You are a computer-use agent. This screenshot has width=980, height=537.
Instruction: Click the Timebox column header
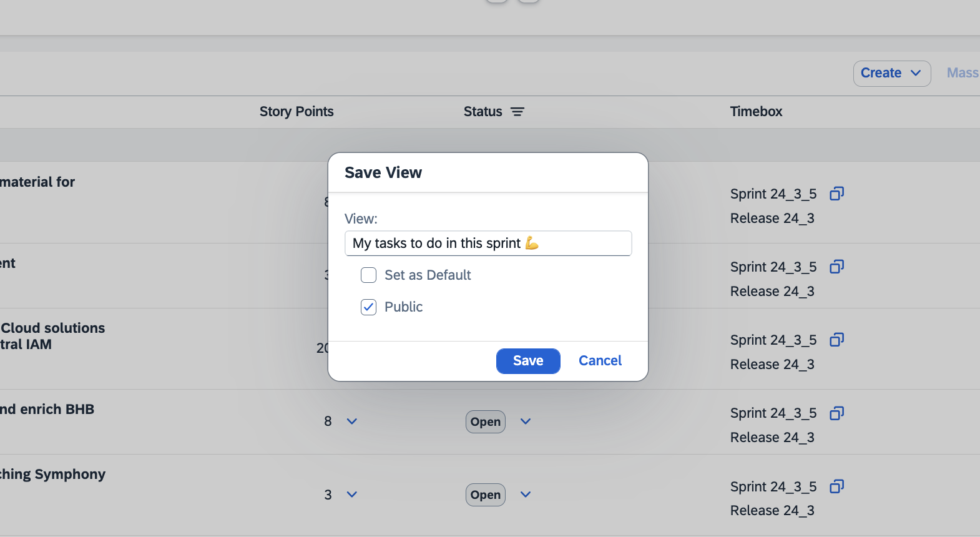[756, 112]
